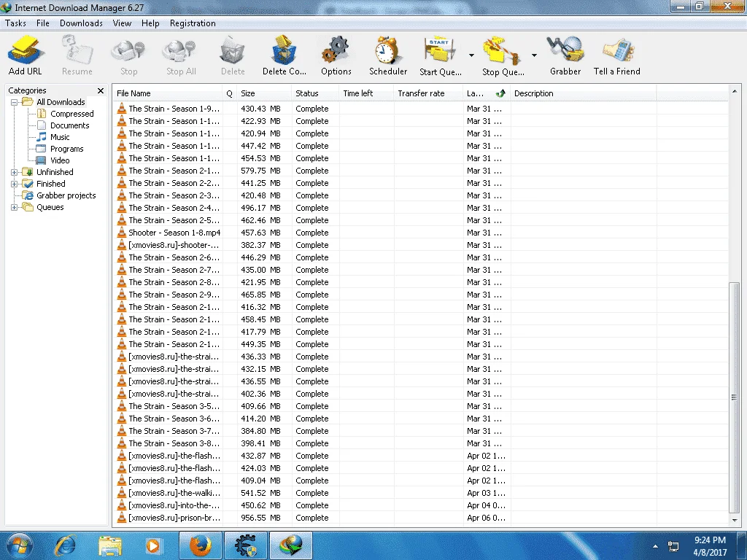Open Start Queue dropdown arrow

[x=471, y=55]
